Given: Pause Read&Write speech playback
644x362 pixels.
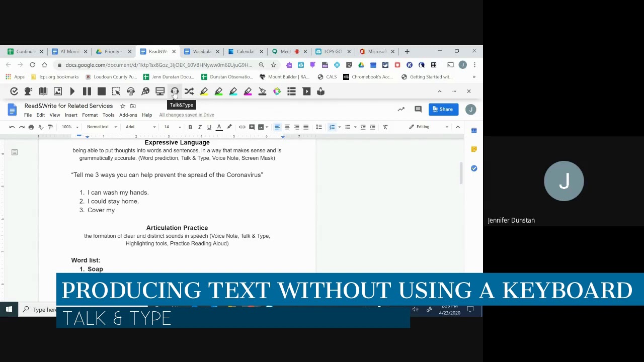Looking at the screenshot, I should pos(87,92).
